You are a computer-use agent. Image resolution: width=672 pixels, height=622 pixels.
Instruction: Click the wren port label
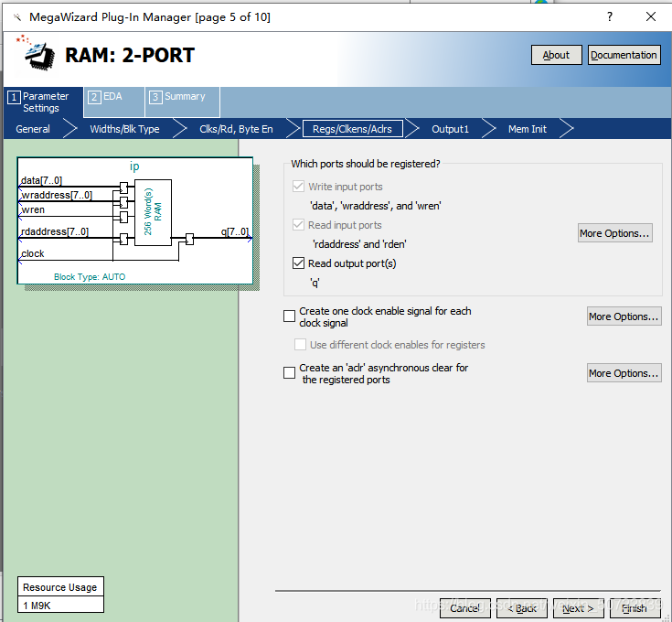(33, 209)
